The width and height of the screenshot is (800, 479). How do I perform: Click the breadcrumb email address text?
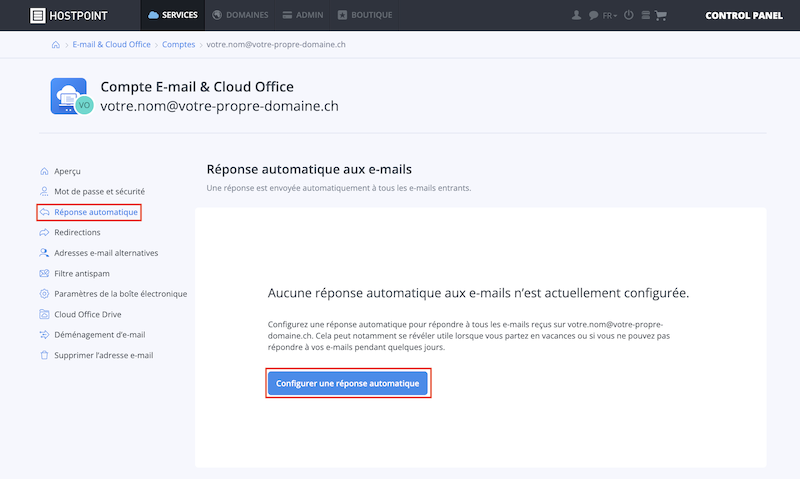276,44
